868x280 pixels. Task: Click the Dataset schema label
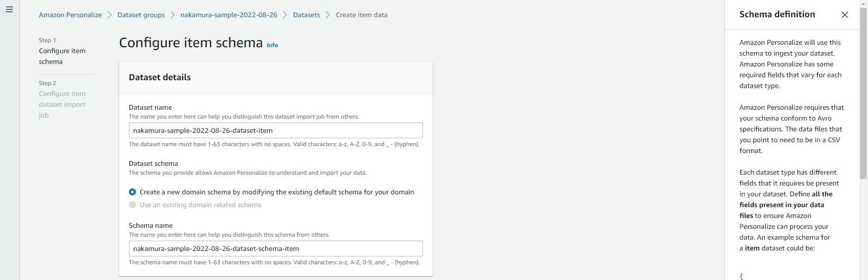154,163
